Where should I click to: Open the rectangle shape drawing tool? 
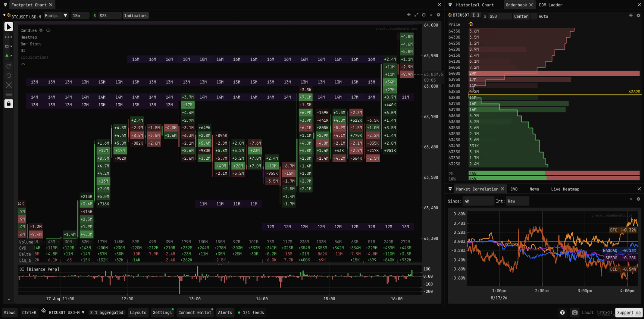[x=7, y=46]
